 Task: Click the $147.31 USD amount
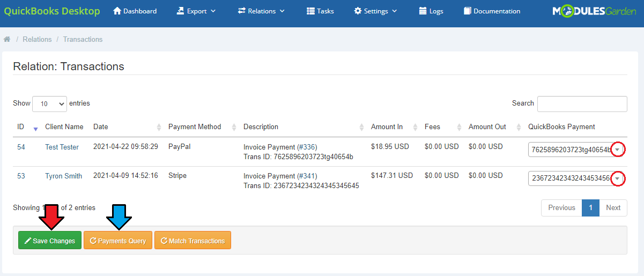392,175
